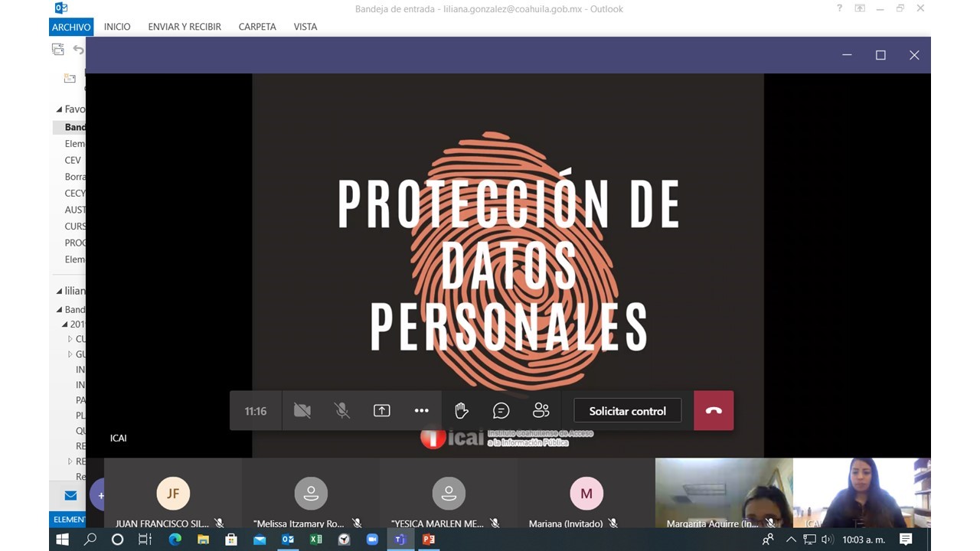Image resolution: width=980 pixels, height=551 pixels.
Task: Open the ARCHIVO tab in Outlook
Action: 71,27
